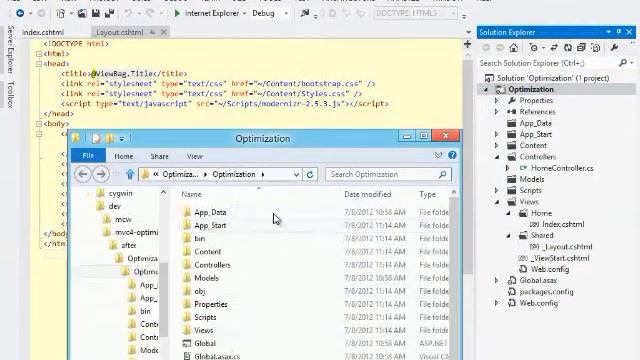
Task: Click the Pending Changes Filter clock icon
Action: (533, 48)
